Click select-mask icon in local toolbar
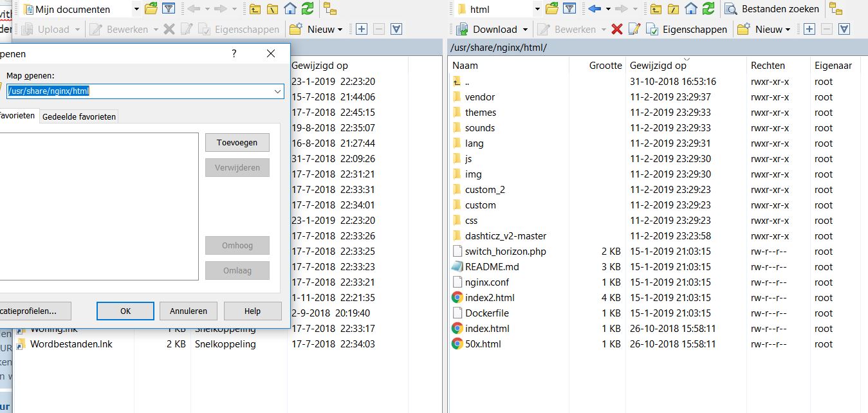Viewport: 868px width, 413px height. coord(396,29)
